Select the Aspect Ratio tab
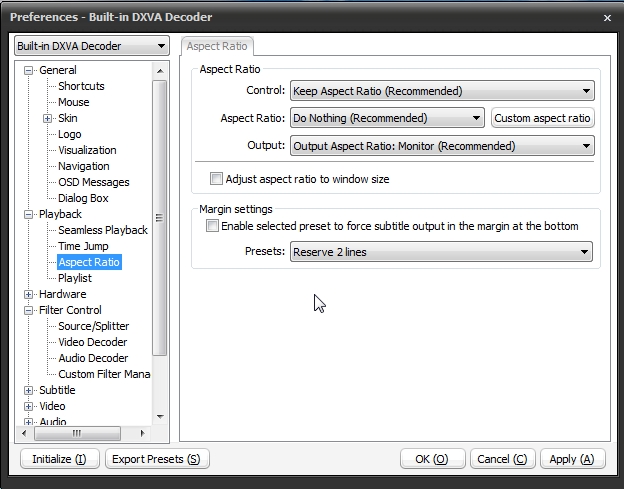Image resolution: width=624 pixels, height=489 pixels. tap(218, 46)
